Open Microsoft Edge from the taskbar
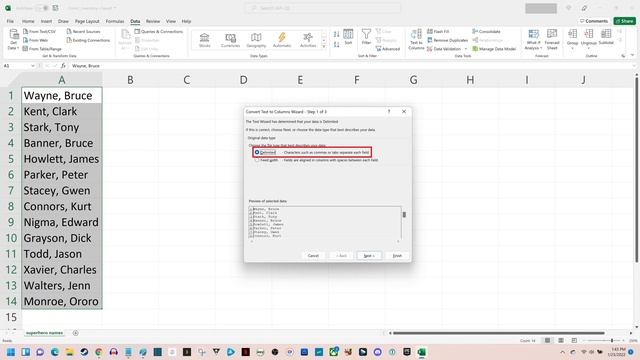The height and width of the screenshot is (360, 640). click(55, 352)
